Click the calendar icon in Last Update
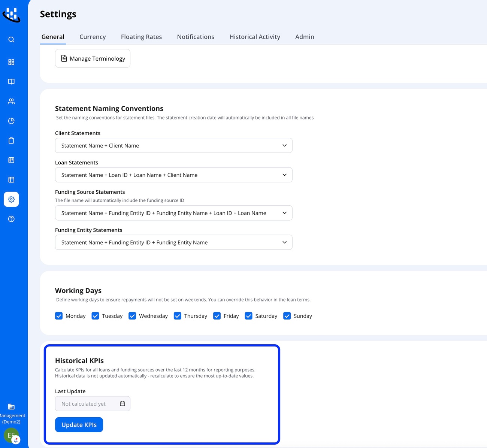The width and height of the screenshot is (487, 448). (122, 404)
